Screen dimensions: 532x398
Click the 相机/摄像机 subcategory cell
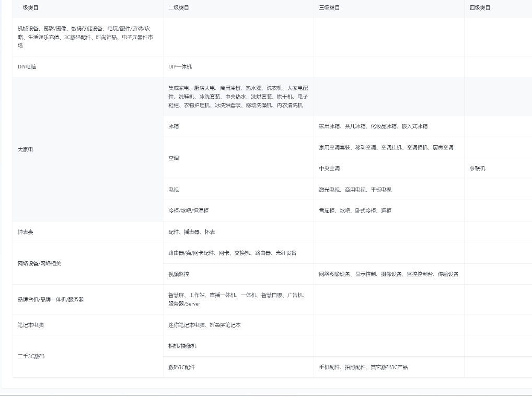click(x=182, y=346)
